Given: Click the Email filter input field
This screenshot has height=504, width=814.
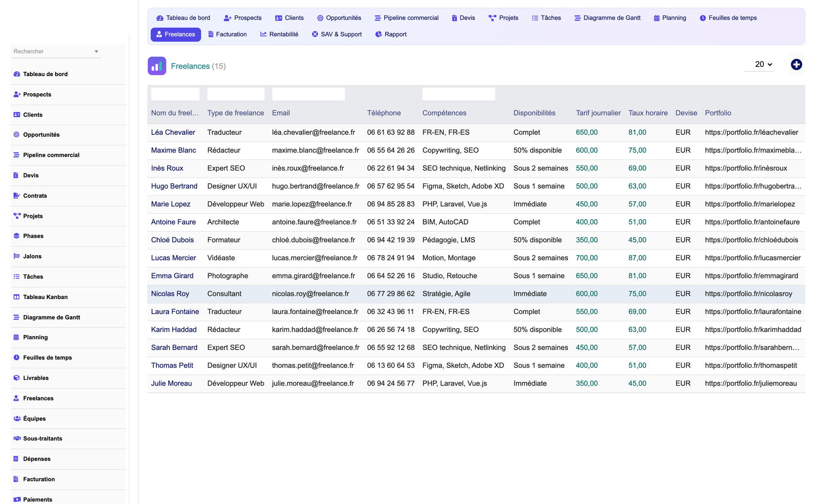Looking at the screenshot, I should tap(309, 95).
